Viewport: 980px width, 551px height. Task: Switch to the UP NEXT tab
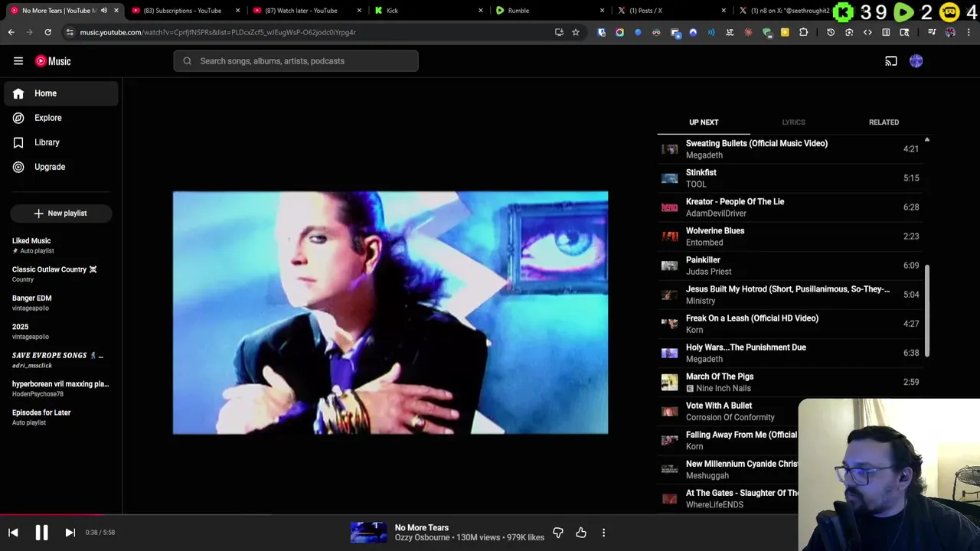tap(704, 122)
